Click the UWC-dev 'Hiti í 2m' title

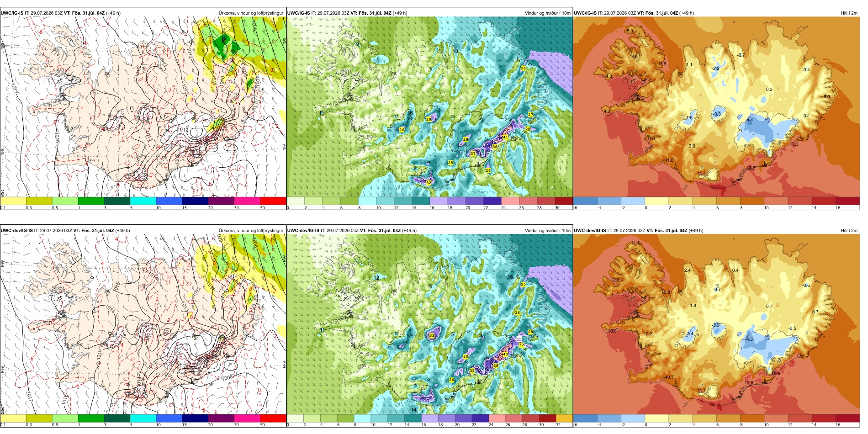click(x=849, y=231)
